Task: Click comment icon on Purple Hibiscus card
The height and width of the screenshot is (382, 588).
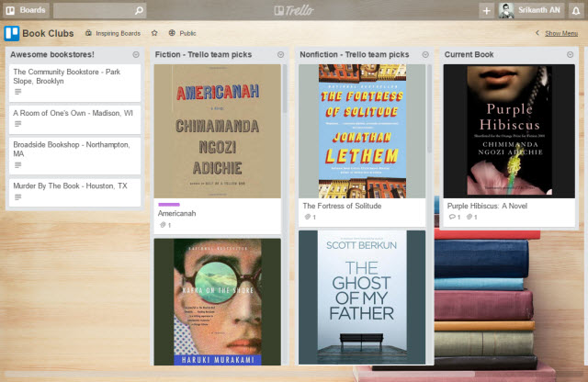Action: [x=452, y=217]
